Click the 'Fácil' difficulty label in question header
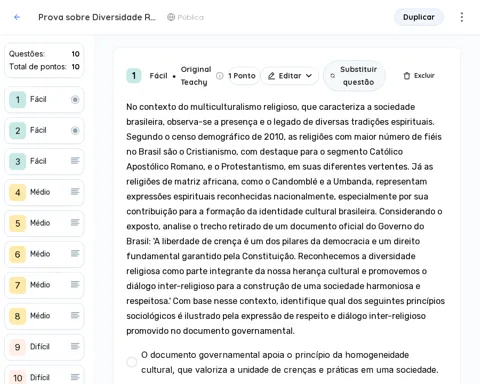Image resolution: width=480 pixels, height=384 pixels. click(158, 76)
